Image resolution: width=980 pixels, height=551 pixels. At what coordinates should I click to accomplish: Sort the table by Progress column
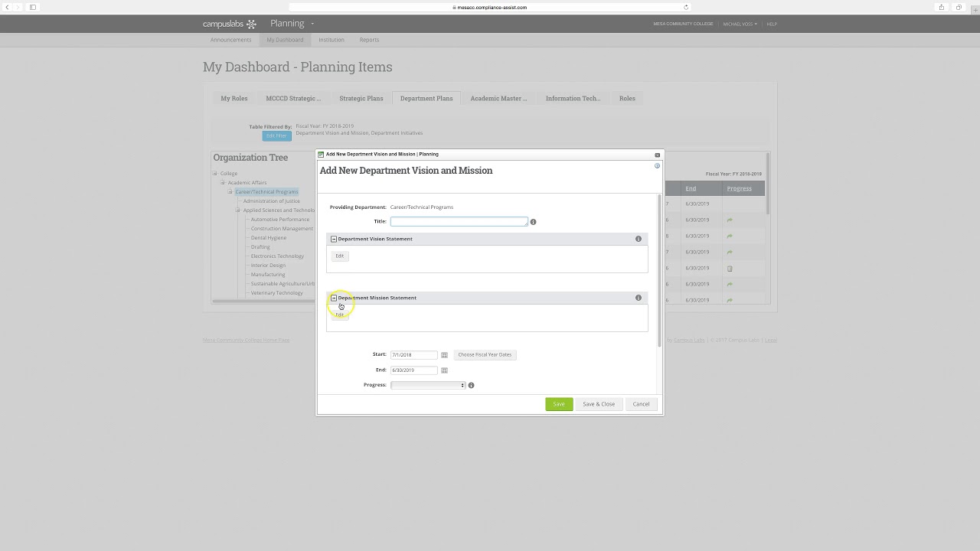click(739, 188)
